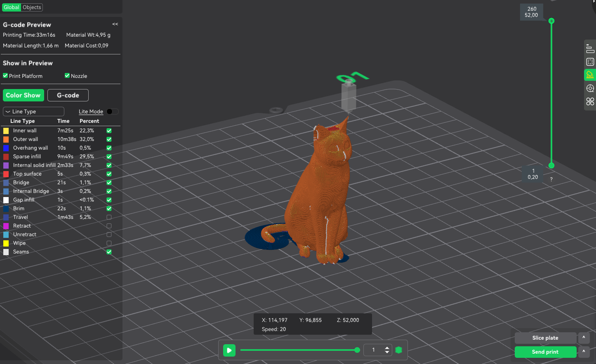The height and width of the screenshot is (364, 596).
Task: Open the layer-stack icon in right sidebar
Action: [x=590, y=49]
